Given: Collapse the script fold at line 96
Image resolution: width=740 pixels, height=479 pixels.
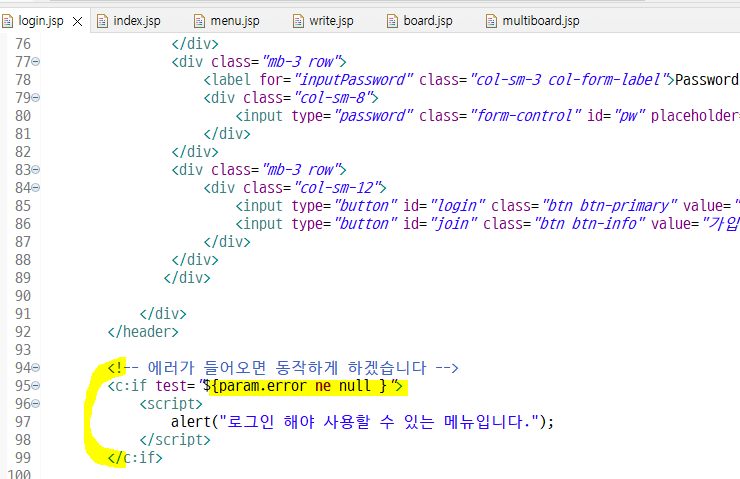Looking at the screenshot, I should 36,403.
